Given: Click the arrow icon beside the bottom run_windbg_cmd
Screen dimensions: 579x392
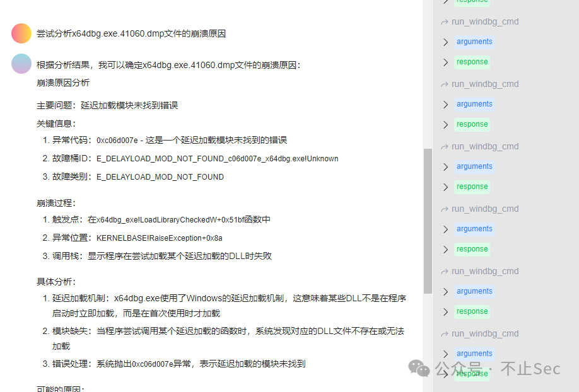Looking at the screenshot, I should pyautogui.click(x=445, y=333).
